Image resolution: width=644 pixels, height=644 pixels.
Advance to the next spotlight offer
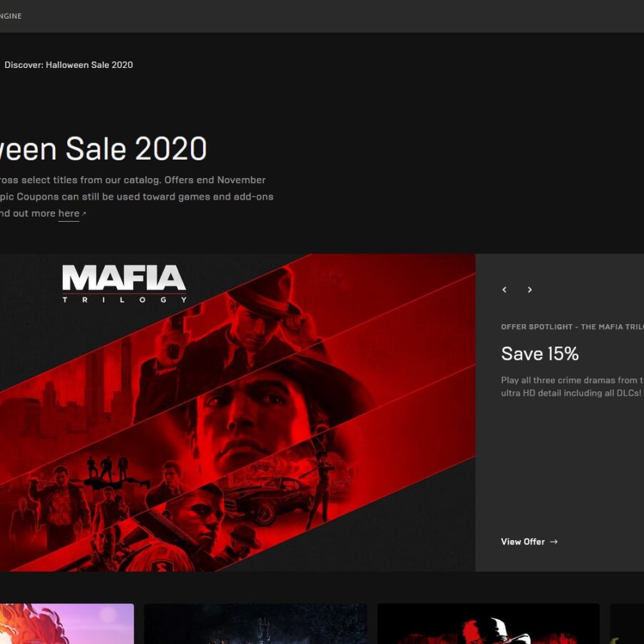(530, 290)
